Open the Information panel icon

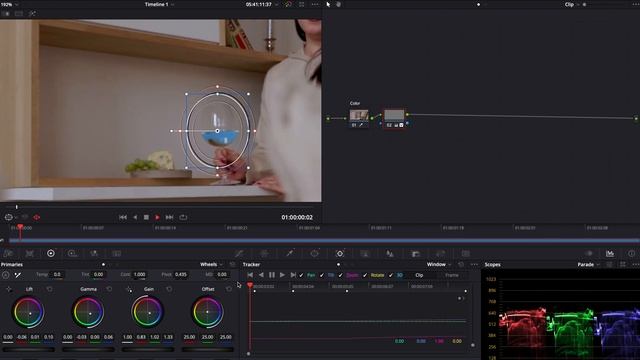coord(631,253)
